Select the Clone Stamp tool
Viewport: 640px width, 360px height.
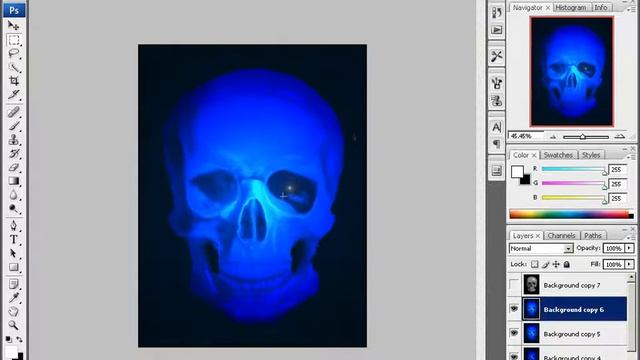coord(13,140)
